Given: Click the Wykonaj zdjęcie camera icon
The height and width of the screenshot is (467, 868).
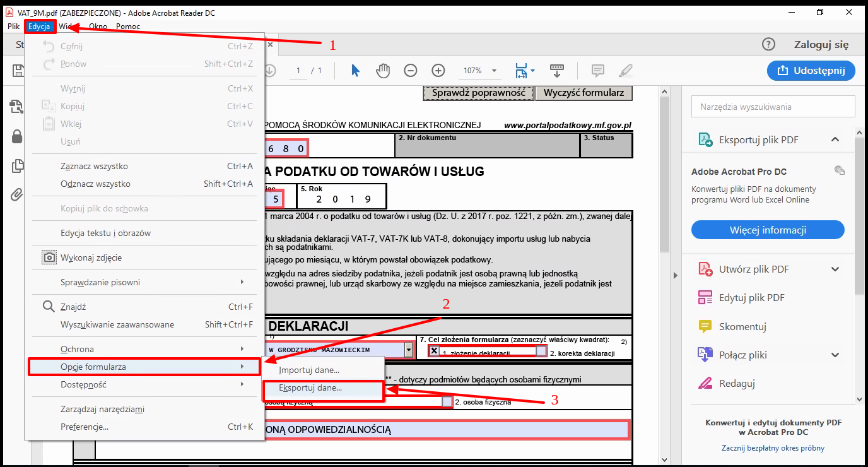Looking at the screenshot, I should [x=49, y=257].
